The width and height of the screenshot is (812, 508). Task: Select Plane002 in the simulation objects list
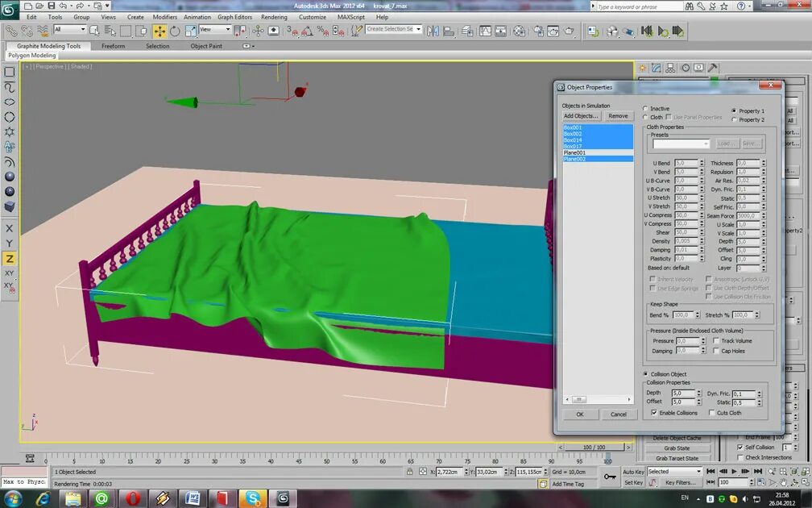click(576, 158)
